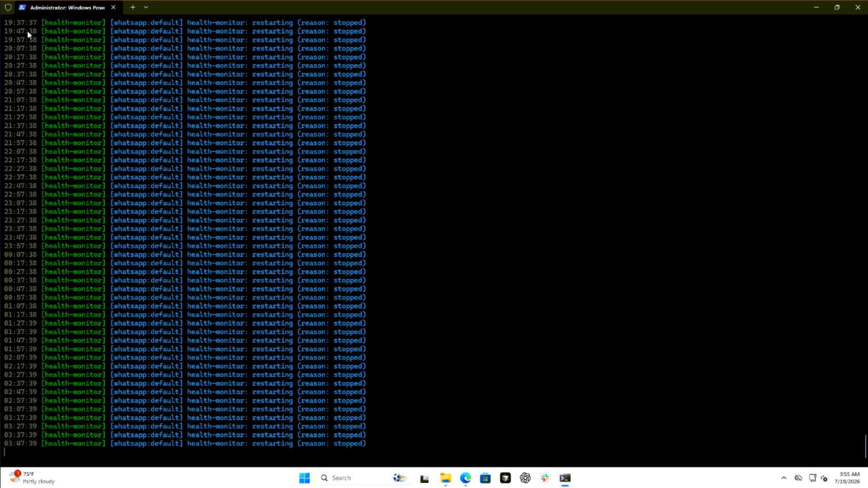This screenshot has width=868, height=488.
Task: Click the 02:07:39 timestamp in the log
Action: (20, 358)
